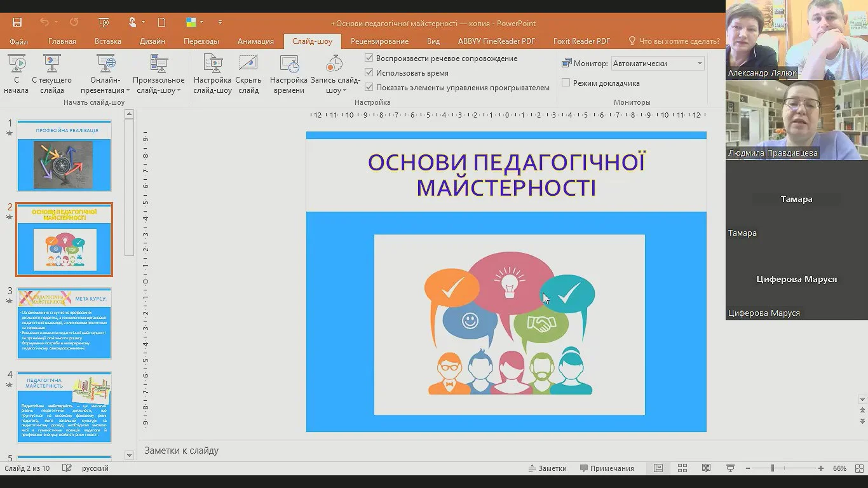Switch to the 'Главная' tab
The height and width of the screenshot is (488, 868).
point(62,41)
